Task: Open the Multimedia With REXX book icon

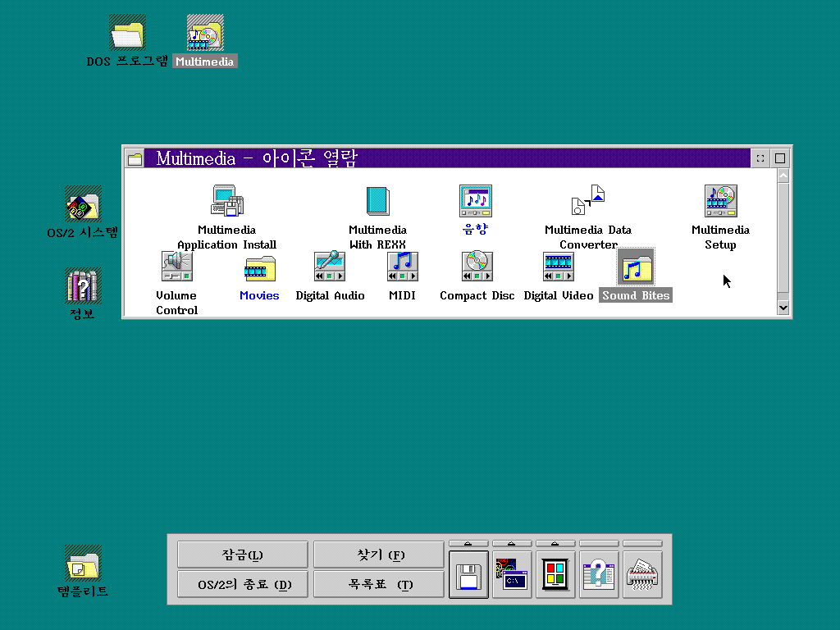Action: 377,201
